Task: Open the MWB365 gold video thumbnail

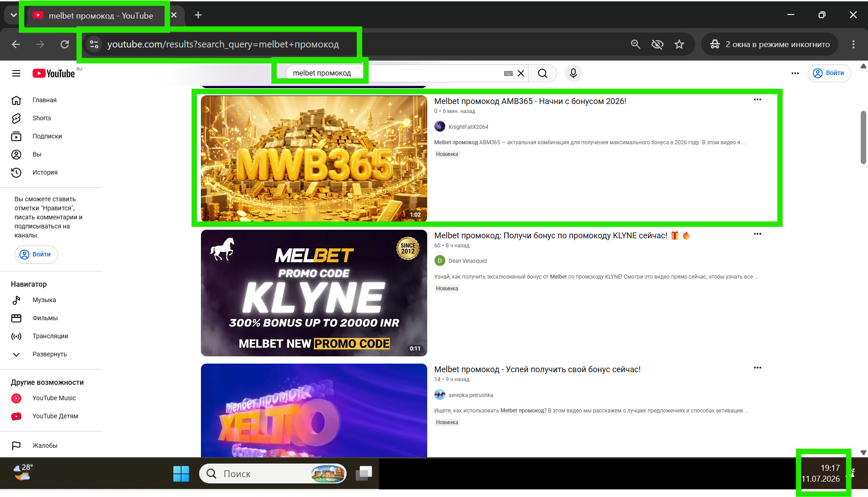Action: click(x=314, y=158)
